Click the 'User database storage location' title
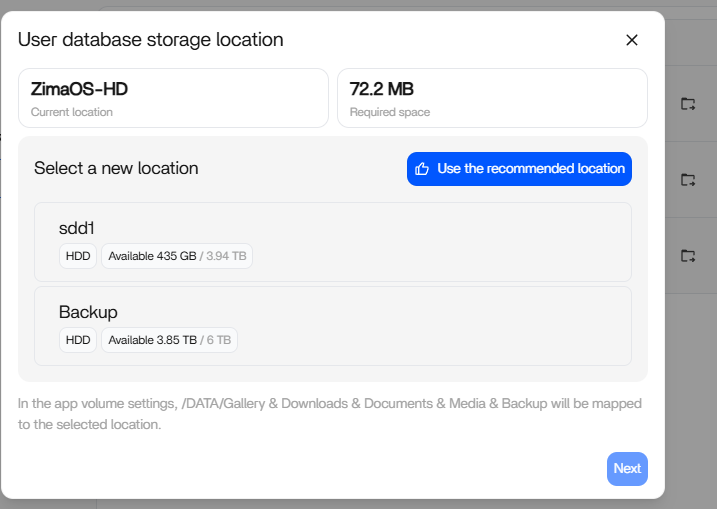 tap(151, 40)
